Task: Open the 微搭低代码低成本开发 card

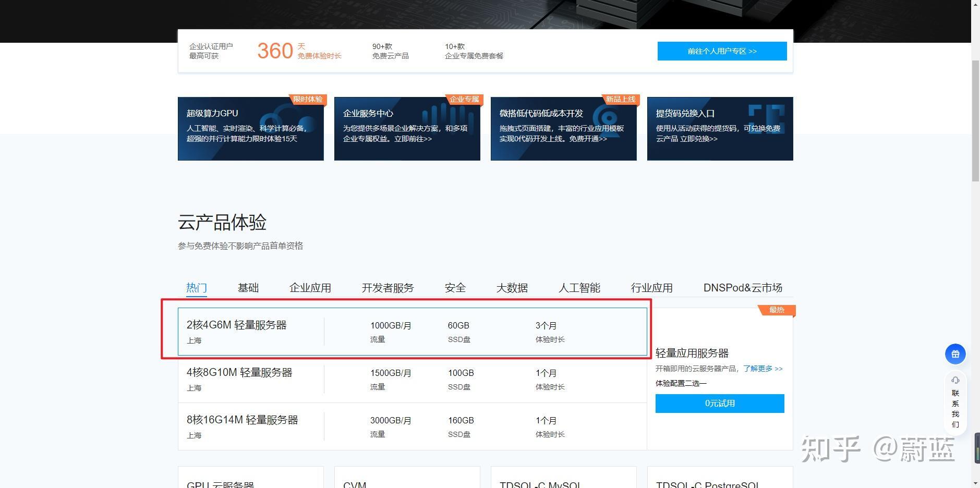Action: click(x=563, y=129)
